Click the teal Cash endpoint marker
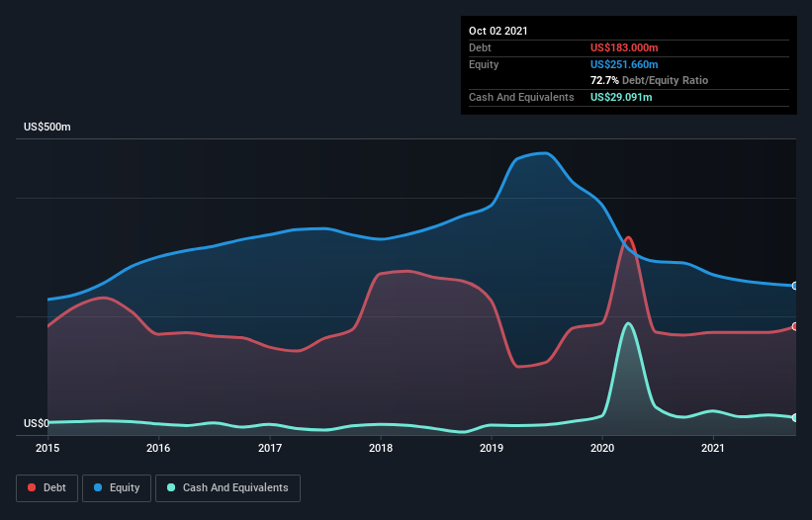The height and width of the screenshot is (520, 812). coord(795,417)
